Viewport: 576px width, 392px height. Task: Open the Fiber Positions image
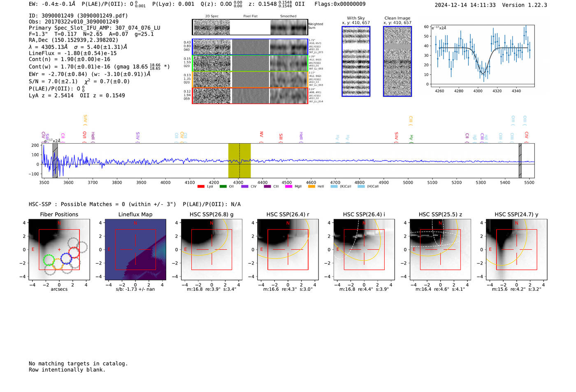(59, 250)
